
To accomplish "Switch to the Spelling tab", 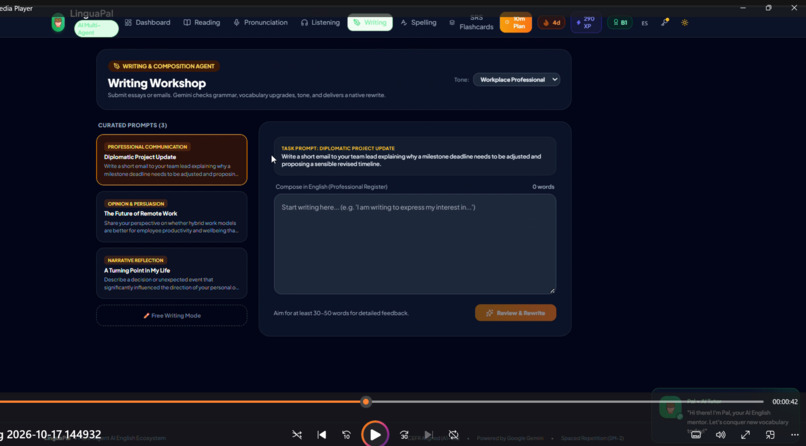I will [418, 23].
